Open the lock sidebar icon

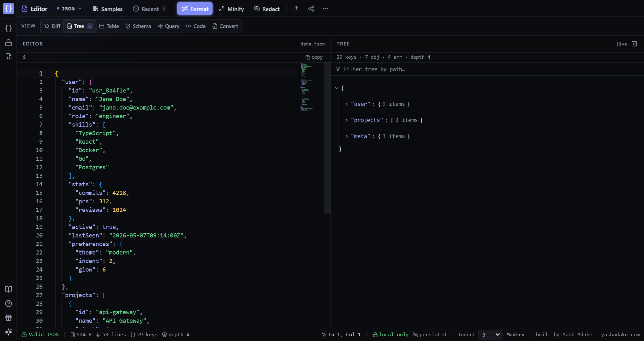[9, 43]
